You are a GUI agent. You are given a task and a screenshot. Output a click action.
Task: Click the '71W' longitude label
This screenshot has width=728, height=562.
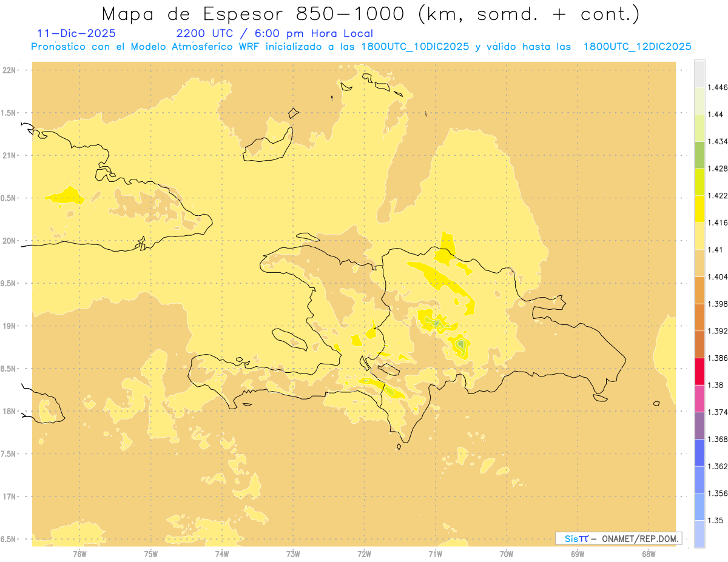435,554
